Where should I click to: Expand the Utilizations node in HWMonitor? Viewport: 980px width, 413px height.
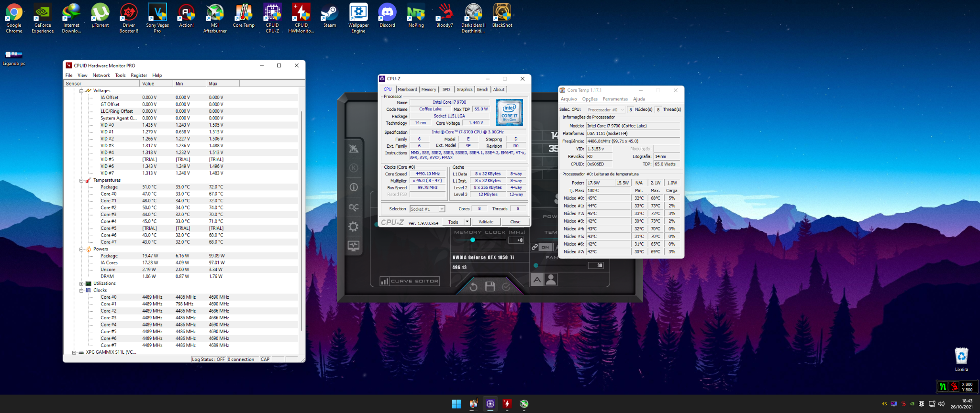(81, 284)
